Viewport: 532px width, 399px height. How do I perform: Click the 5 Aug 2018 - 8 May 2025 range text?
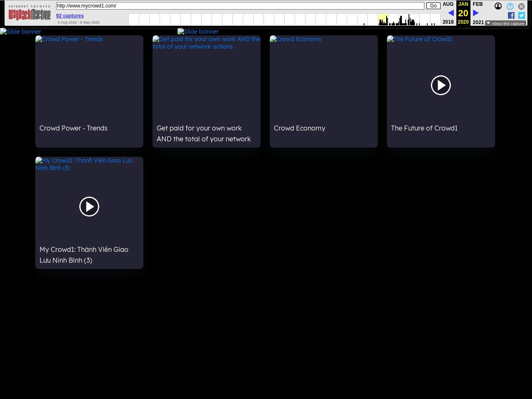pos(79,22)
